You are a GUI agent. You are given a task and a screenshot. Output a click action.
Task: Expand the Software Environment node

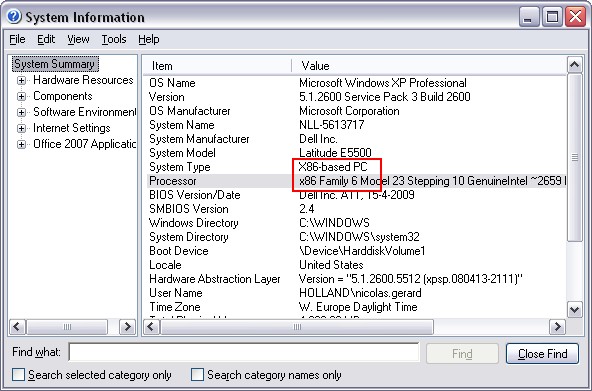tap(22, 112)
